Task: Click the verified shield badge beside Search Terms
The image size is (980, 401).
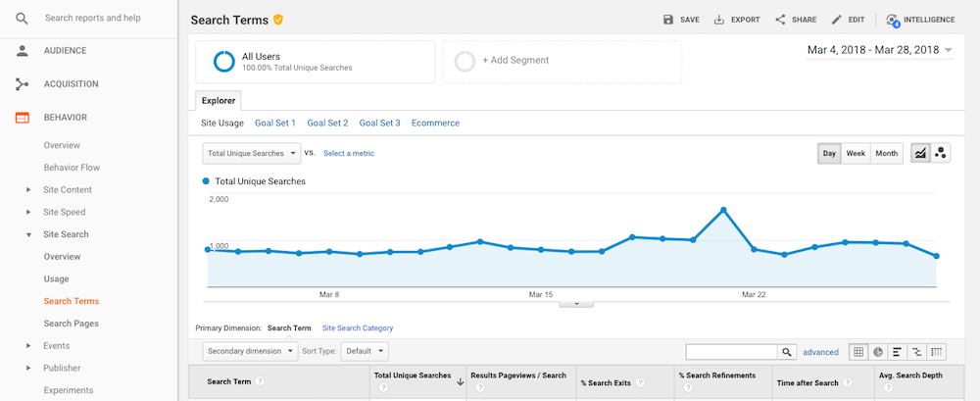Action: click(x=278, y=20)
